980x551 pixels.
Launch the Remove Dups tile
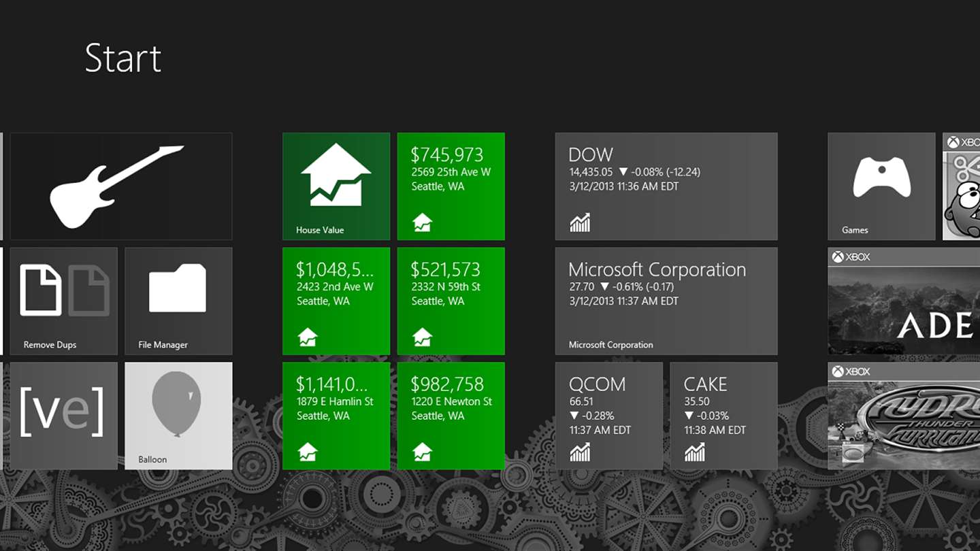coord(63,301)
